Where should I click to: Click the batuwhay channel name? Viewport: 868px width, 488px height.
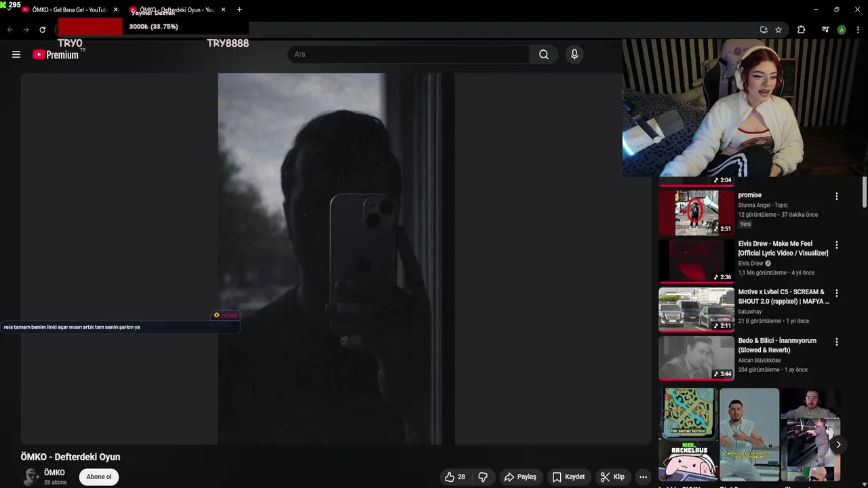(751, 312)
